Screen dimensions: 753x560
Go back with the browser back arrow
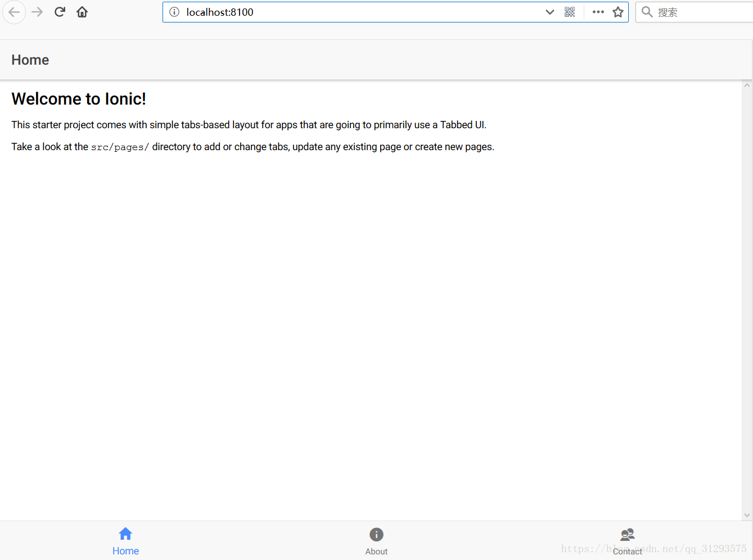pyautogui.click(x=14, y=12)
